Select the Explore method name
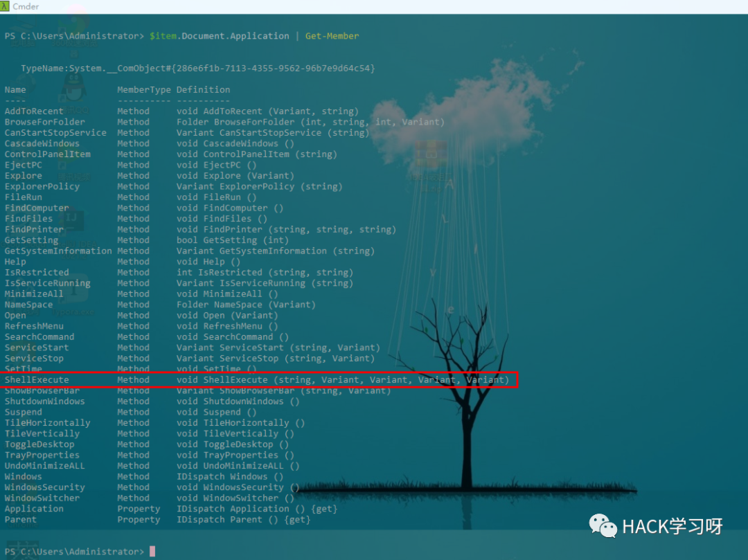 (24, 175)
